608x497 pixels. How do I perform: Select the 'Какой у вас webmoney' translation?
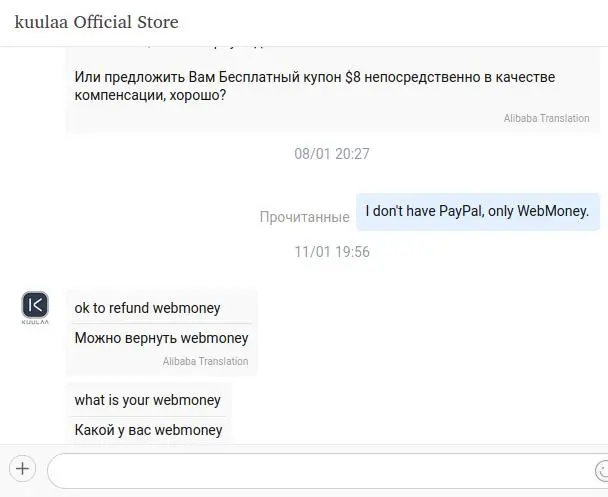[x=148, y=430]
